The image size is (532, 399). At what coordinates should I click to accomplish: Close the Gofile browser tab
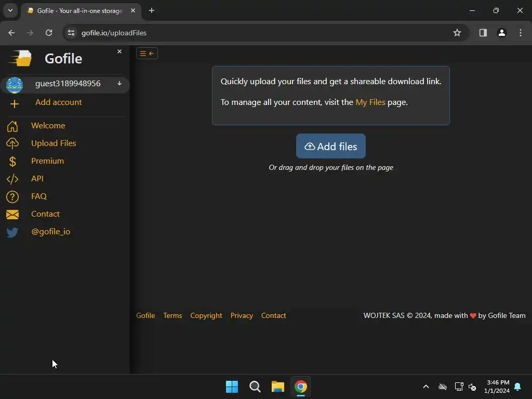click(133, 11)
